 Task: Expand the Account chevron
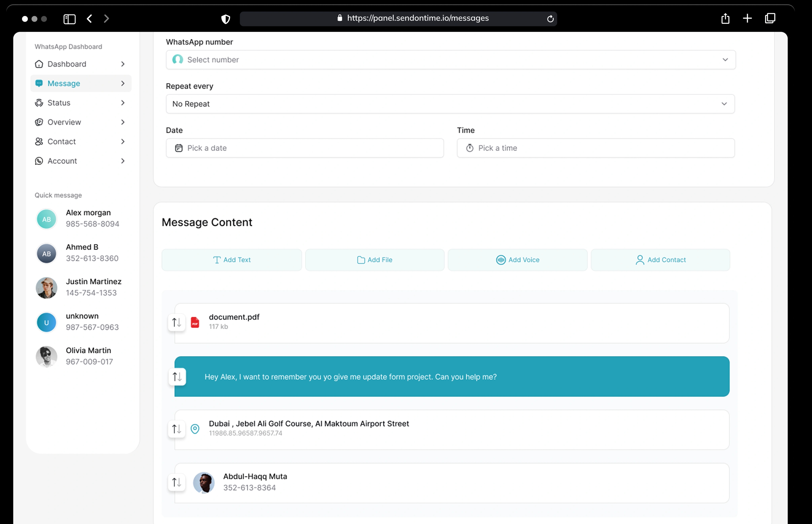123,161
